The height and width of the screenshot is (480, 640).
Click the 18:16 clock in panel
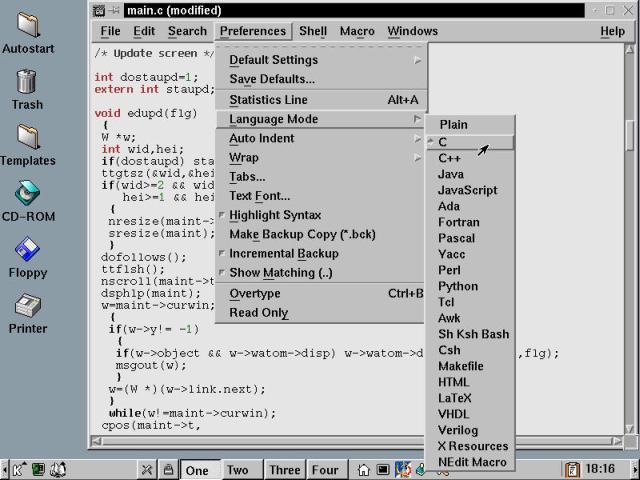coord(600,469)
